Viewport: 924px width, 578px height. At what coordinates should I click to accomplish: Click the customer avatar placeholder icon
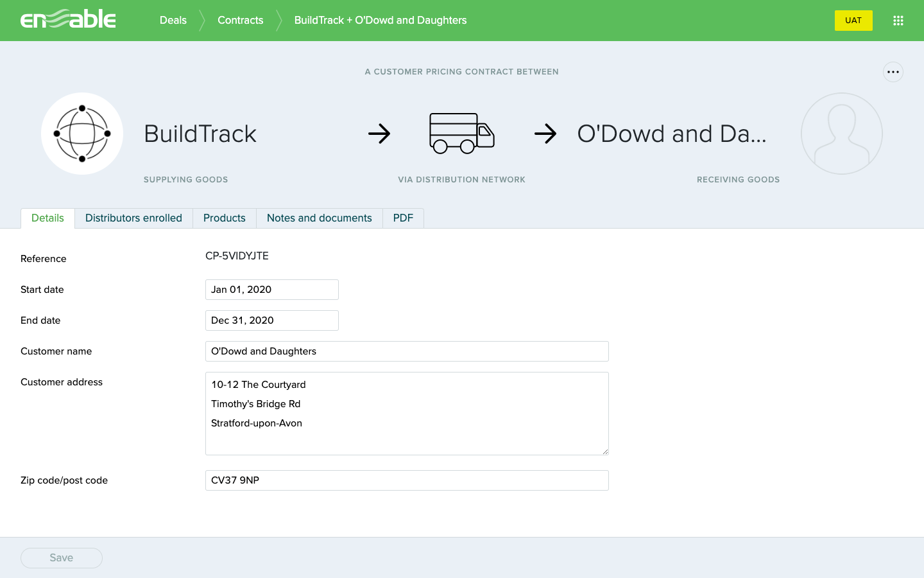tap(842, 134)
